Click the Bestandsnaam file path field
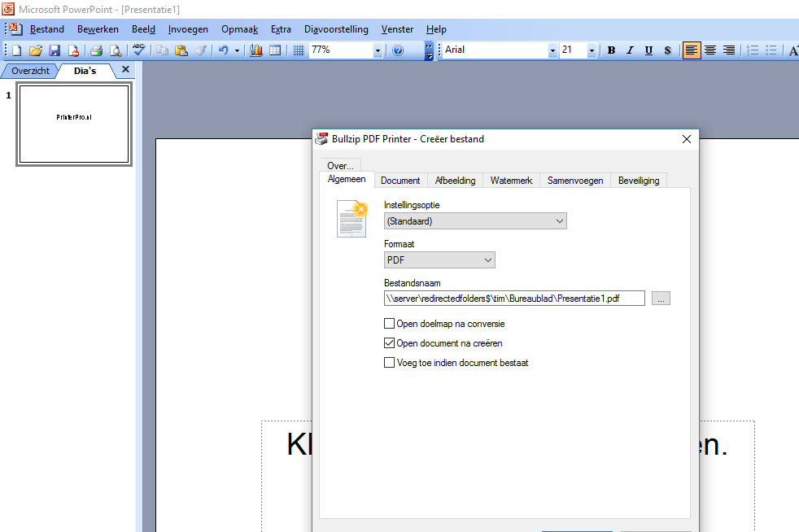This screenshot has width=799, height=532. 514,299
